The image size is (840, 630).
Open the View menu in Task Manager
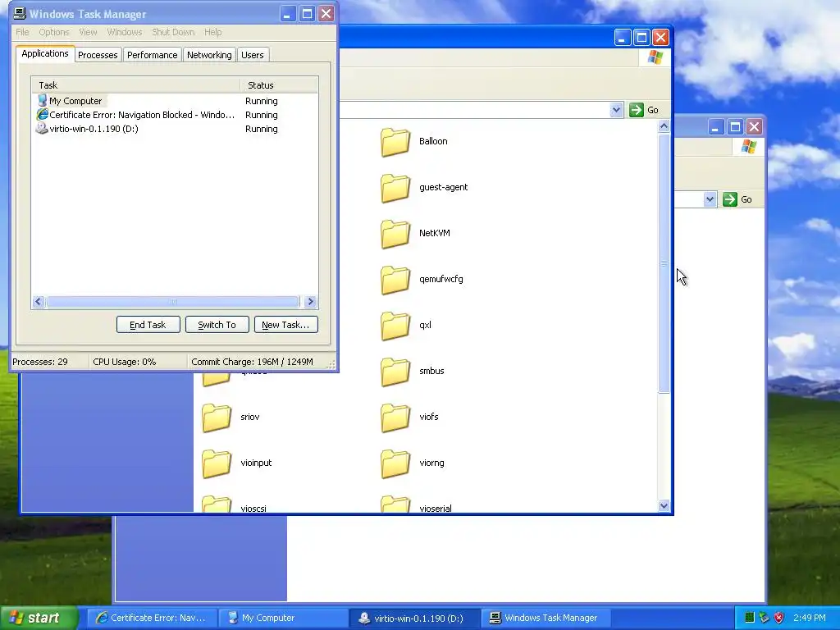[x=88, y=32]
